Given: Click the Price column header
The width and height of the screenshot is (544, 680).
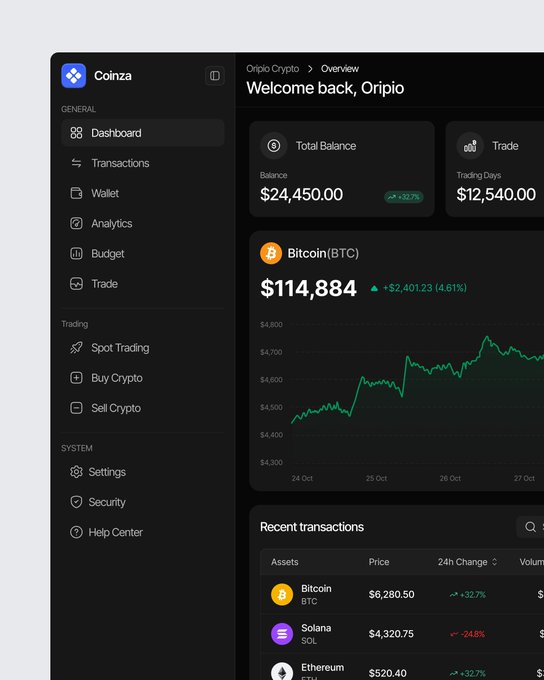Looking at the screenshot, I should click(x=379, y=562).
